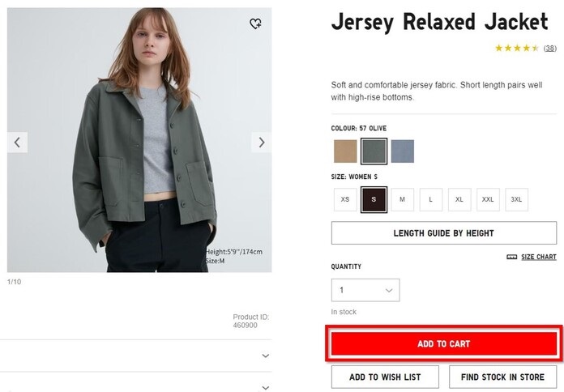View the 38 customer reviews
564x392 pixels.
pos(550,49)
